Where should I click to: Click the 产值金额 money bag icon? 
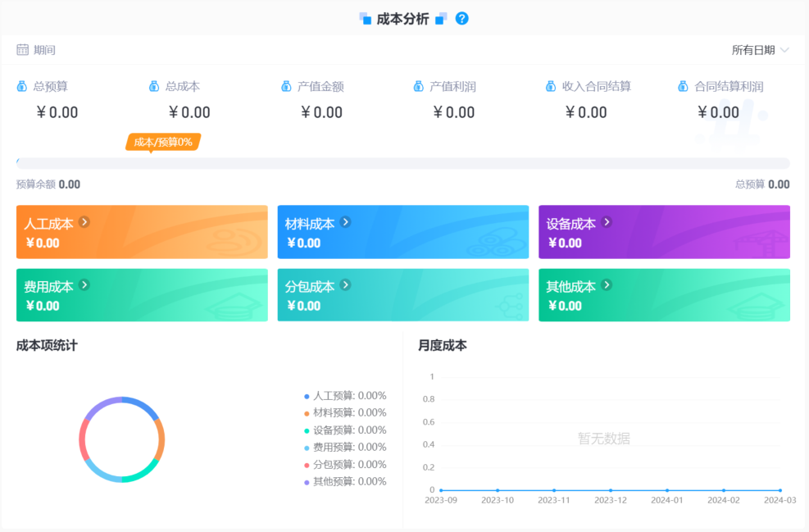pyautogui.click(x=285, y=85)
